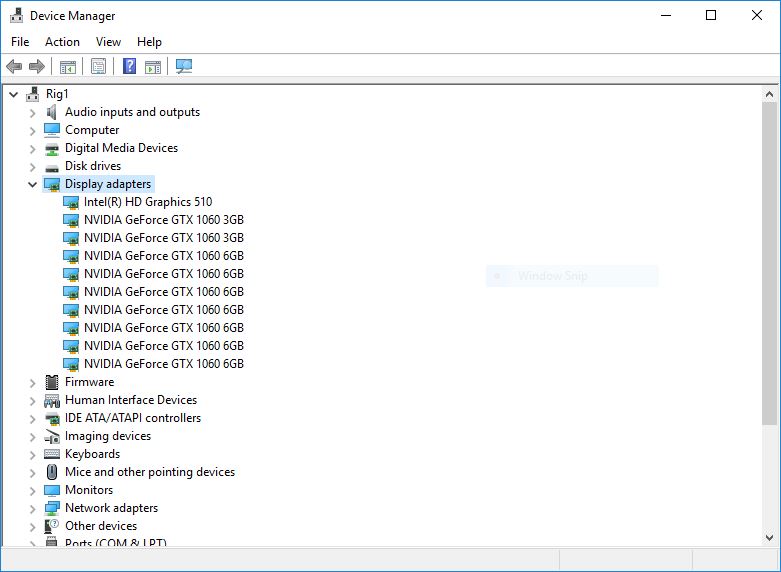Click Show/Hide Action Pane toolbar icon
781x572 pixels.
click(x=153, y=66)
